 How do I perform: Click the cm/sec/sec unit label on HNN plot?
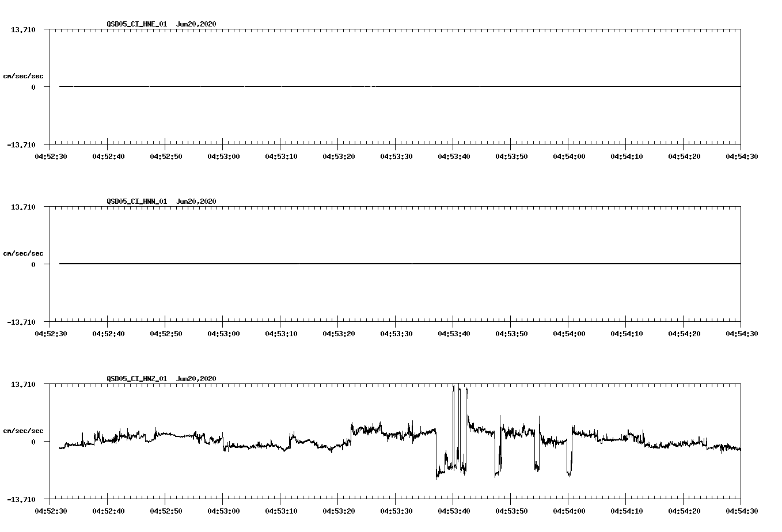click(x=23, y=253)
